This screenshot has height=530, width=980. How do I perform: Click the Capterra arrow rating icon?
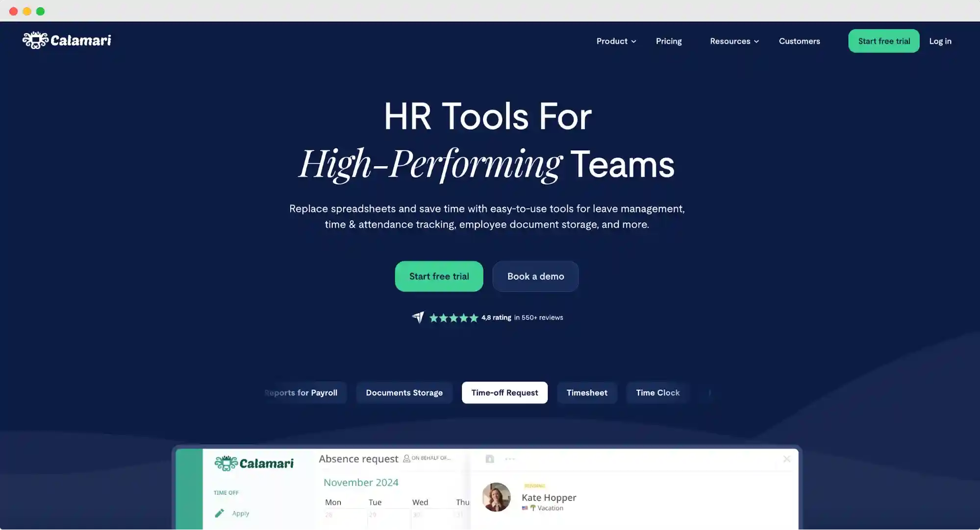point(418,317)
